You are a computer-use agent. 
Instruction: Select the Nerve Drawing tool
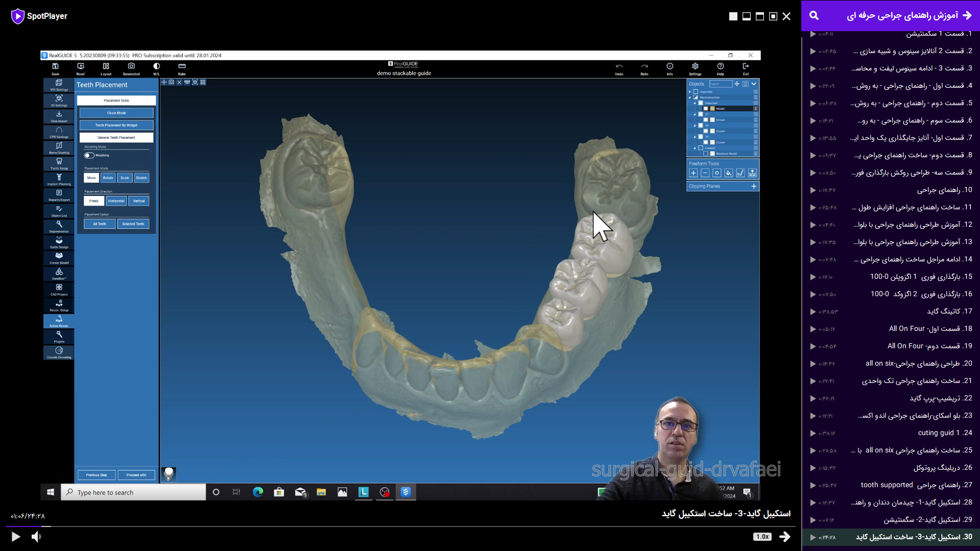point(59,148)
